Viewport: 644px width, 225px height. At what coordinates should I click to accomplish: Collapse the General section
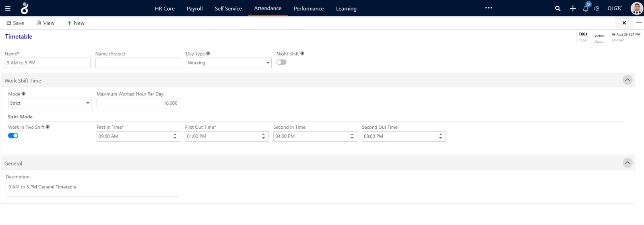coord(627,163)
